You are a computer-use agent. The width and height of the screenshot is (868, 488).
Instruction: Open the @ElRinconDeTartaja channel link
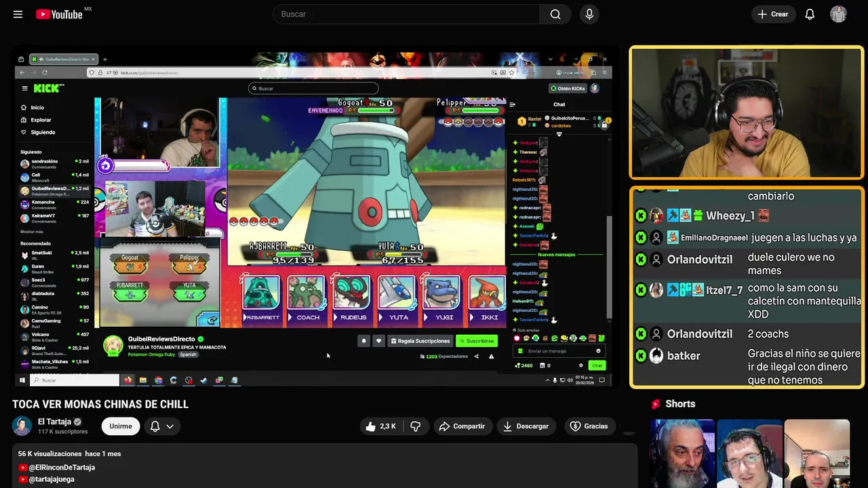click(x=62, y=467)
